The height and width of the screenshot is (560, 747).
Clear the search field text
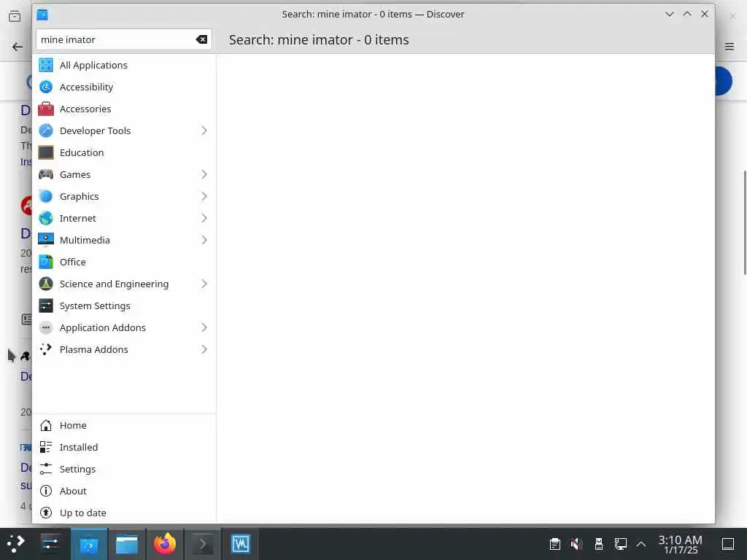click(201, 39)
